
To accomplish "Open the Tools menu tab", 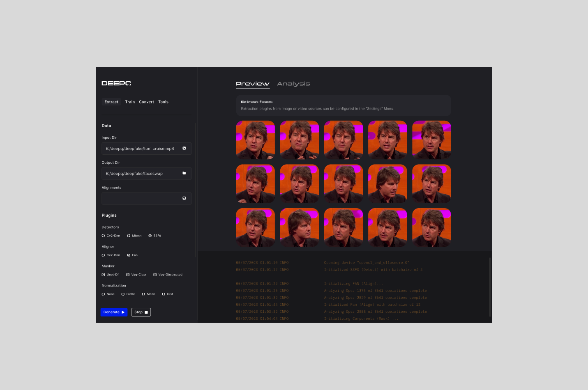I will pyautogui.click(x=163, y=102).
